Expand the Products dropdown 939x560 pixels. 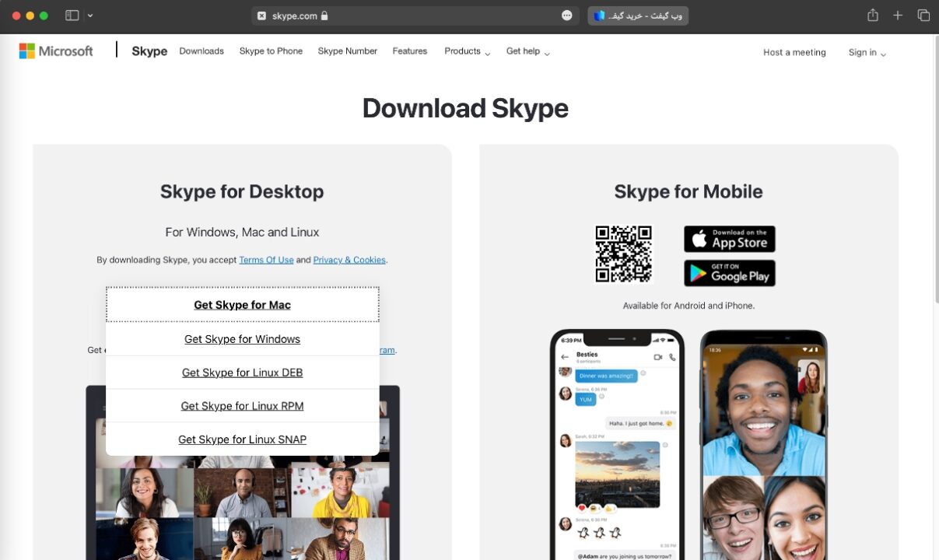click(x=467, y=51)
